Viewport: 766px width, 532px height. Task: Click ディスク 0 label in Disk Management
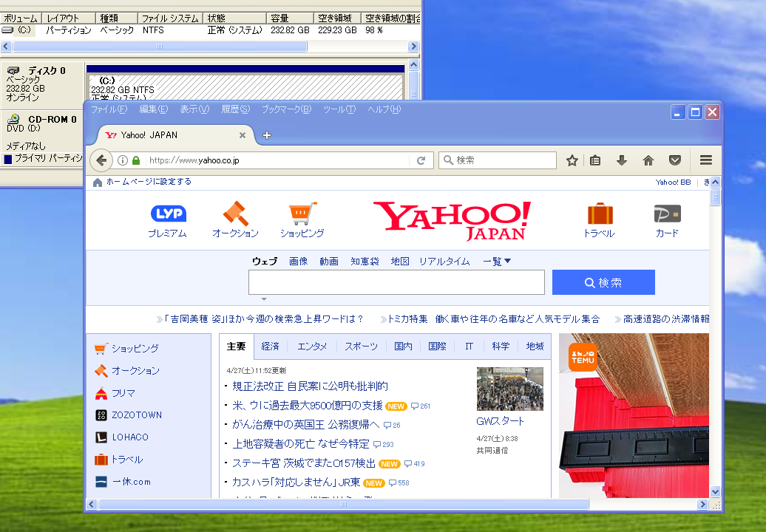pyautogui.click(x=47, y=71)
